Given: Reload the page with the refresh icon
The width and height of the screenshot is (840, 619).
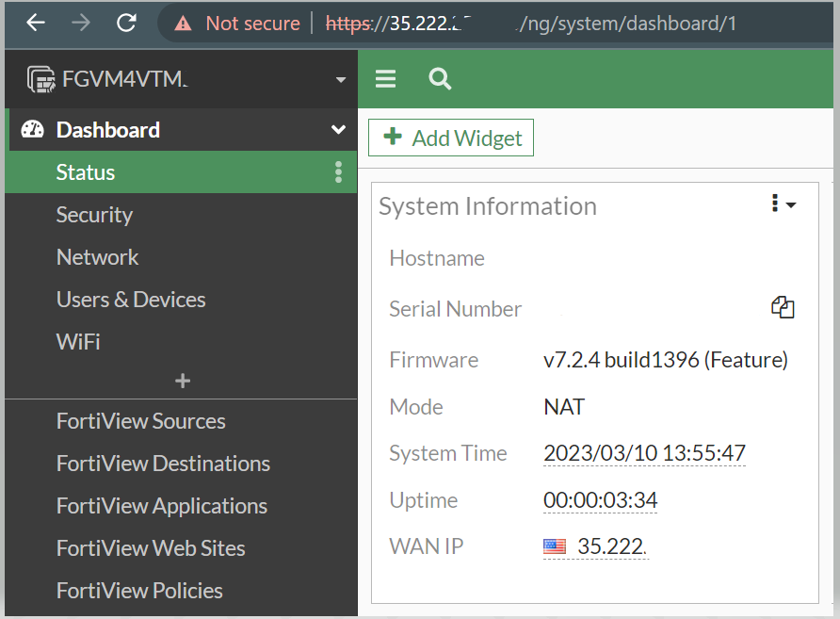Looking at the screenshot, I should coord(127,23).
